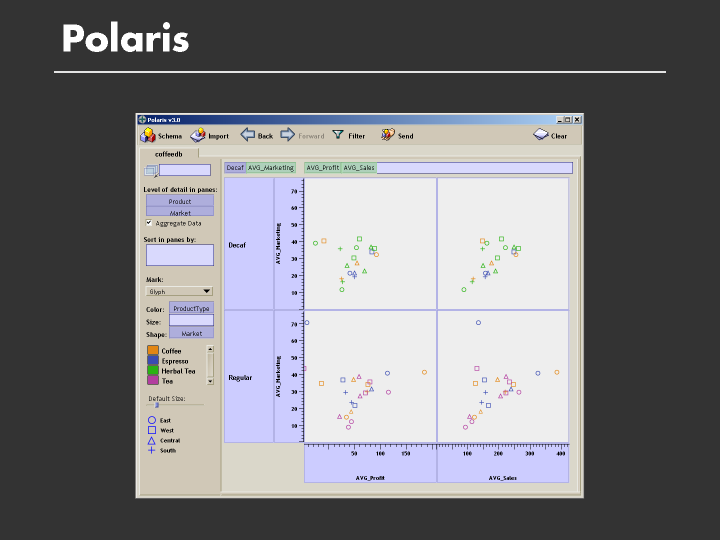Click the AVG_Marketing field pill on the shelf
The height and width of the screenshot is (540, 720).
[x=271, y=168]
